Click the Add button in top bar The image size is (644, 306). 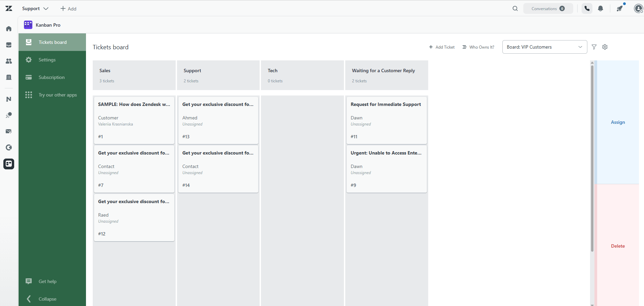[x=68, y=8]
